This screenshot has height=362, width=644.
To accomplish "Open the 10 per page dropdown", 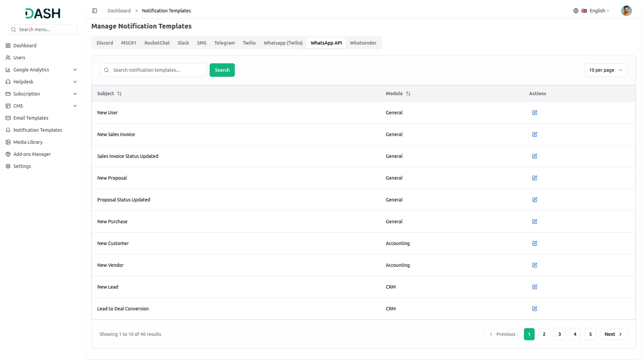I will tap(606, 70).
